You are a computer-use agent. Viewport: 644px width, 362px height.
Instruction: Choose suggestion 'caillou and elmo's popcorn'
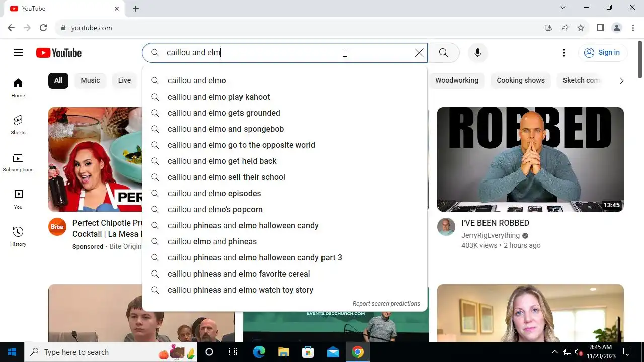pos(285,209)
